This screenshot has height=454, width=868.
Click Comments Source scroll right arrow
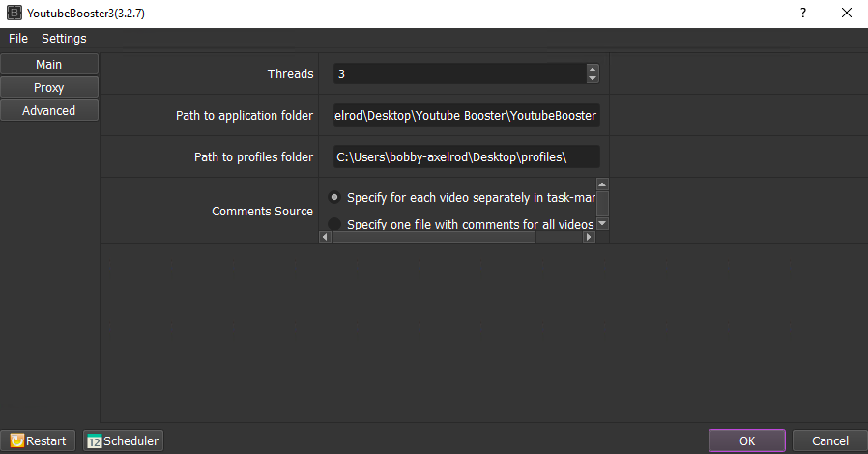point(589,237)
